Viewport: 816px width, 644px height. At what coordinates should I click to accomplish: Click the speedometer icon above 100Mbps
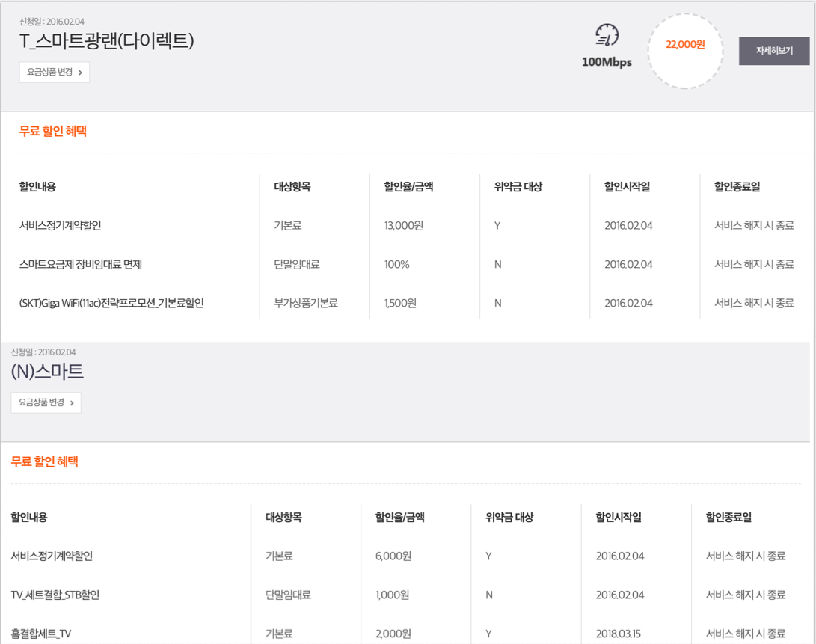click(x=607, y=35)
